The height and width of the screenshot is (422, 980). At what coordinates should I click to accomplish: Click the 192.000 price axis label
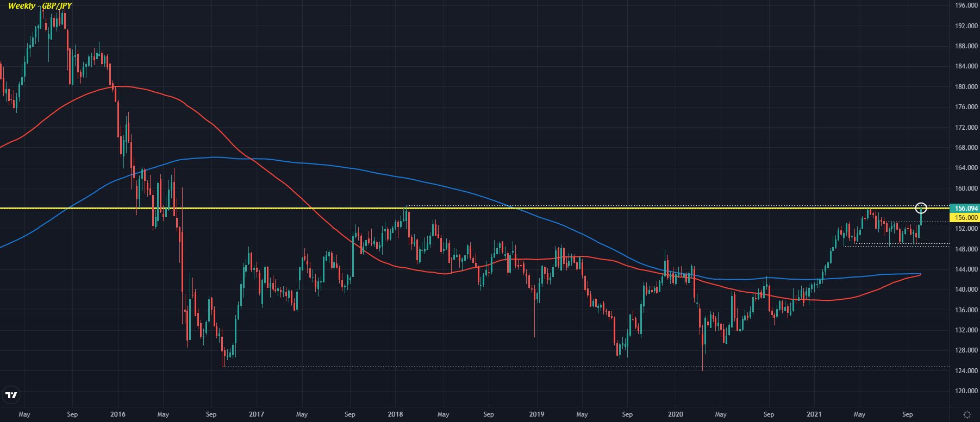[x=966, y=26]
